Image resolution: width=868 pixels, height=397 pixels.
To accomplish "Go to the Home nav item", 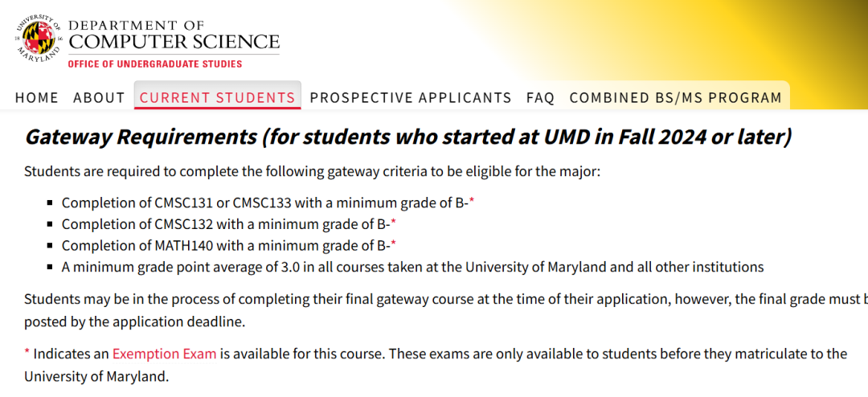I will 37,98.
